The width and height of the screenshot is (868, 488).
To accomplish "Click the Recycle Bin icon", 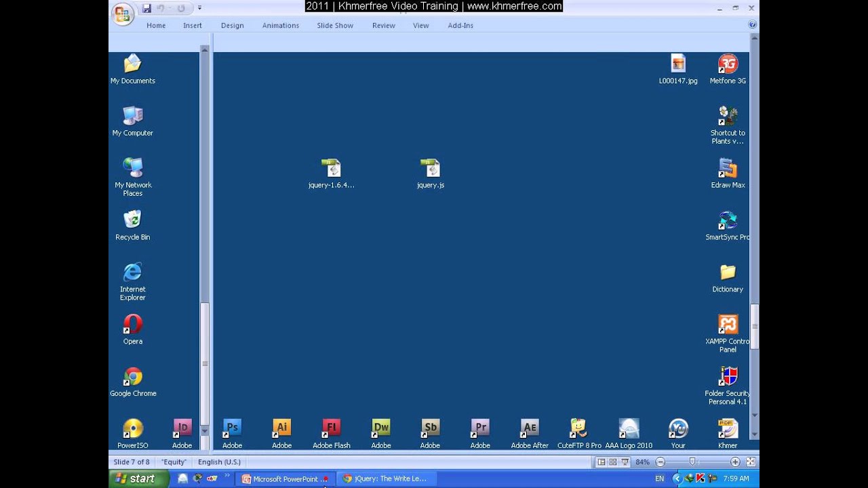I will click(x=133, y=220).
